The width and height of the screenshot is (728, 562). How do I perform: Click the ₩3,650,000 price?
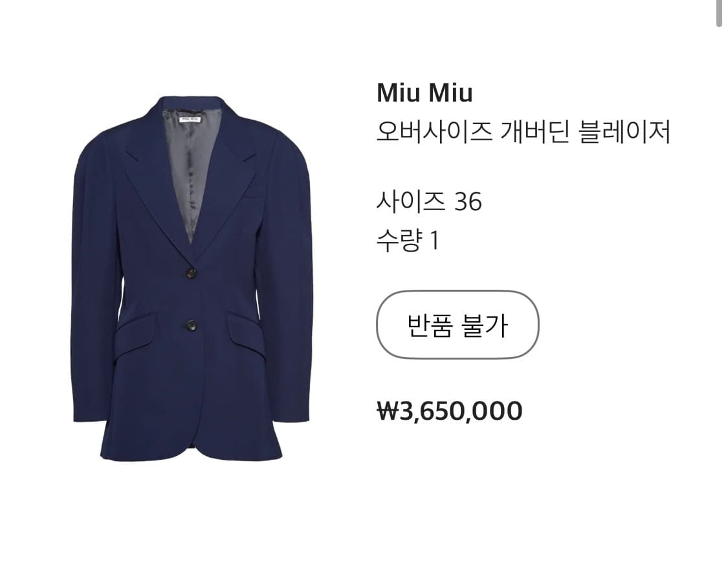[x=450, y=411]
